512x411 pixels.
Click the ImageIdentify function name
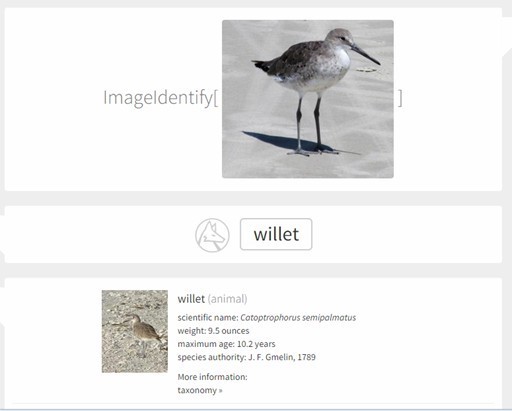158,98
